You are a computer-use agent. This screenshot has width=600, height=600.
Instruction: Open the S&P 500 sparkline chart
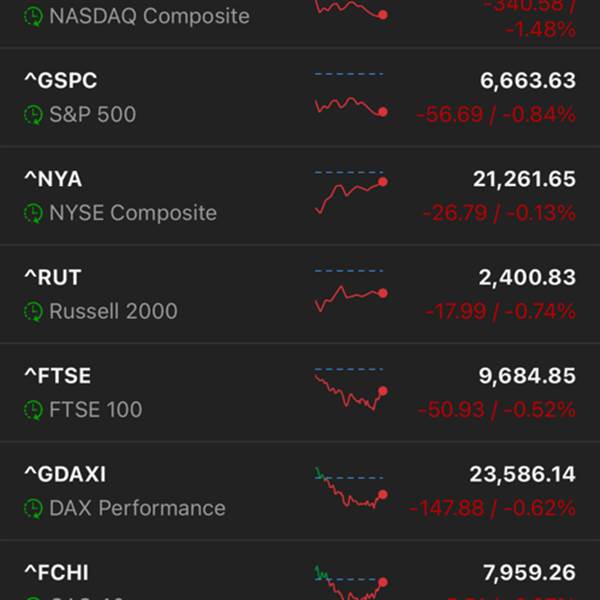click(350, 98)
